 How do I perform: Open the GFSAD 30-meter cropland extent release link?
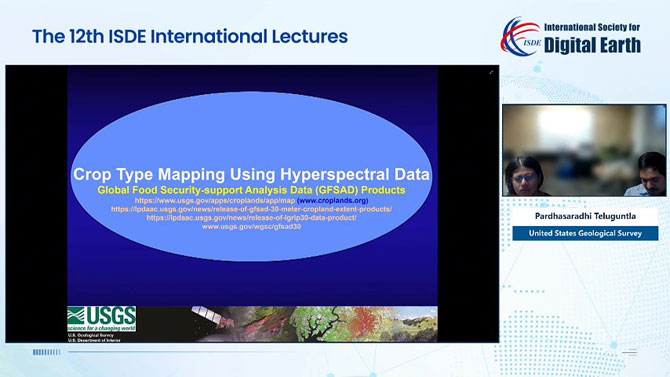pyautogui.click(x=251, y=209)
